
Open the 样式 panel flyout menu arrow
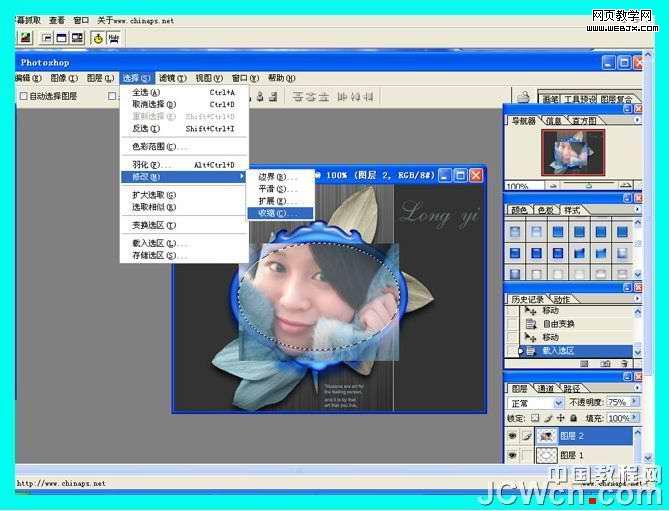(637, 209)
